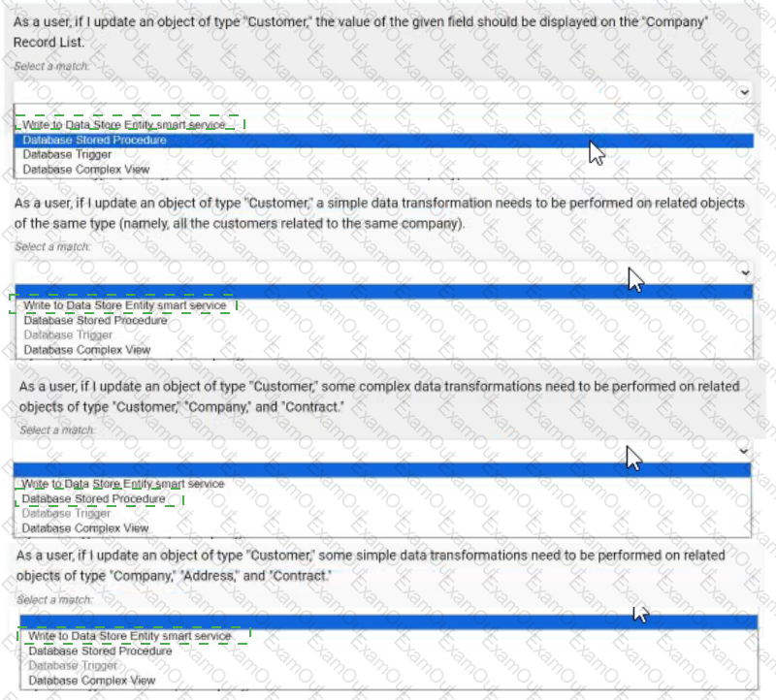This screenshot has height=700, width=776.
Task: Expand the third question's match dropdown chevron
Action: tap(743, 451)
